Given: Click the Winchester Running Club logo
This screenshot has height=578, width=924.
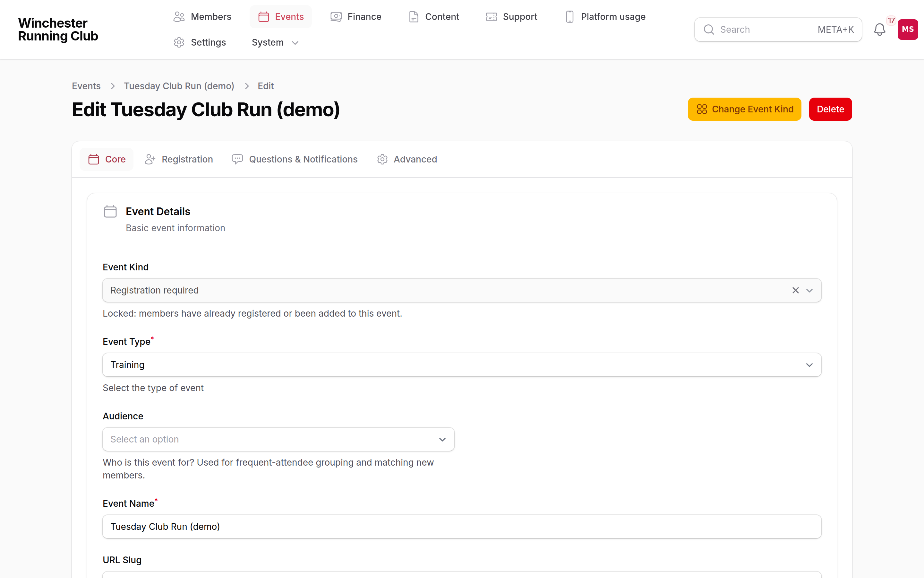Looking at the screenshot, I should 58,30.
